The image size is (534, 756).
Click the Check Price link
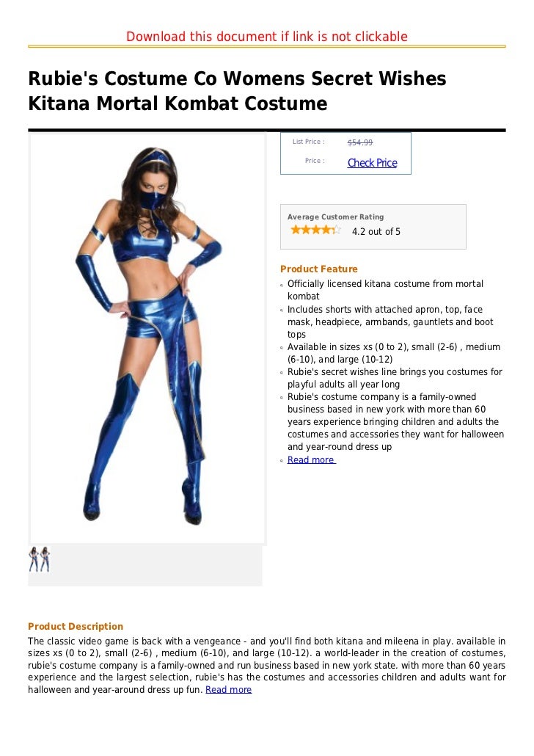[x=372, y=163]
